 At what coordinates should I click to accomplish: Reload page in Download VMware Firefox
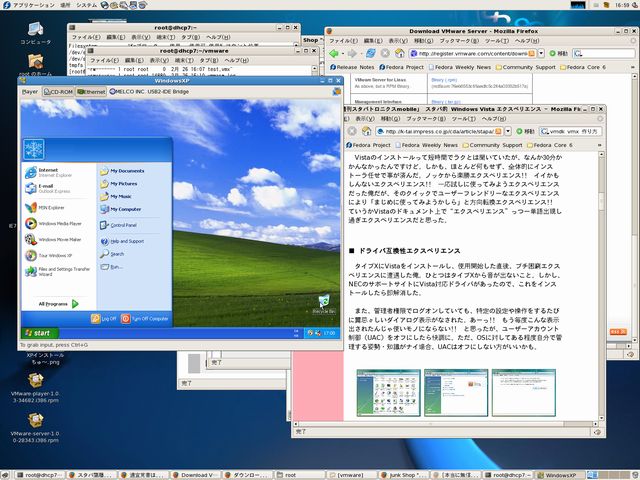point(371,53)
